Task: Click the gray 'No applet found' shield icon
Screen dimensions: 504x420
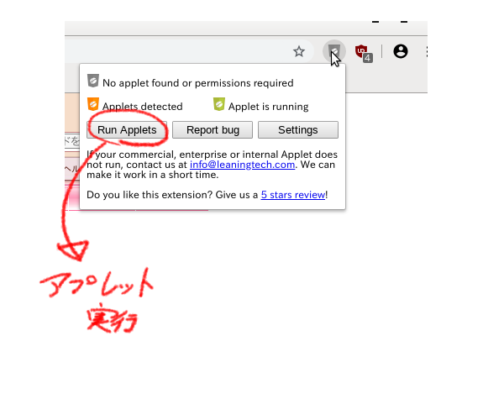Action: click(93, 81)
